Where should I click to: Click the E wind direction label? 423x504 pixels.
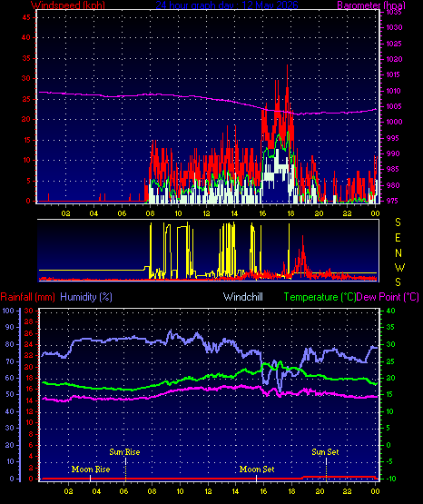[x=398, y=238]
